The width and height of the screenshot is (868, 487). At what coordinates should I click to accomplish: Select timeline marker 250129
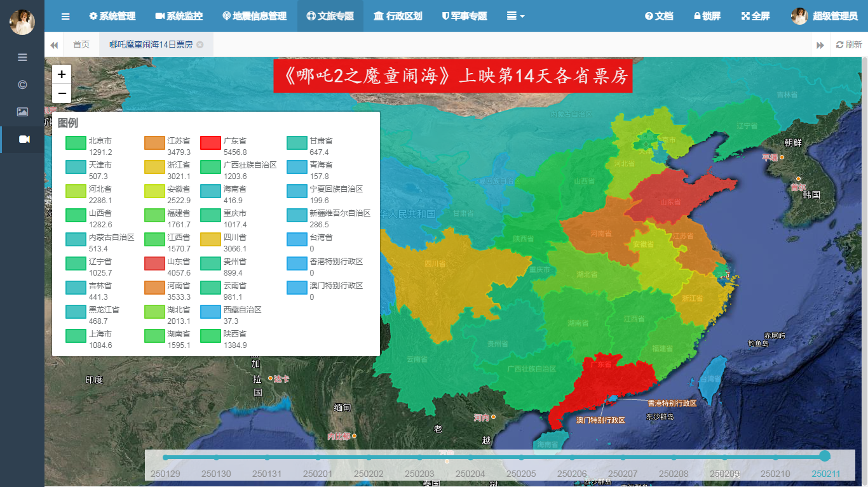click(x=165, y=457)
